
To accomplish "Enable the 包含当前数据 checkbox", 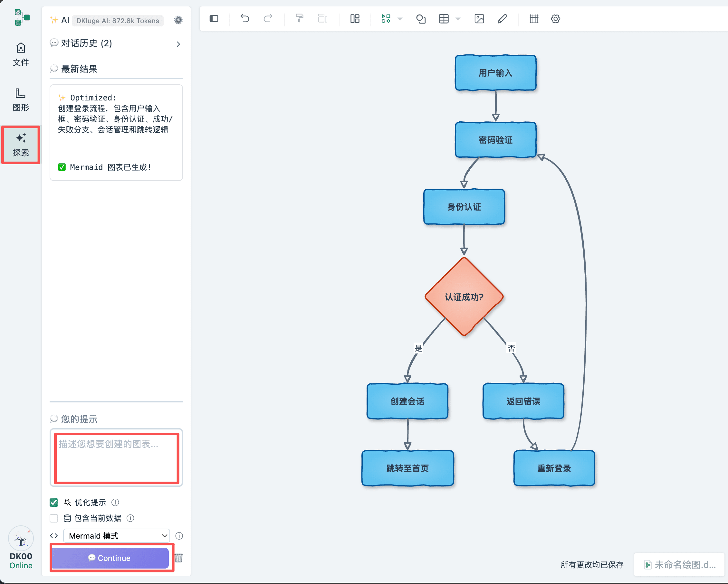I will (54, 518).
